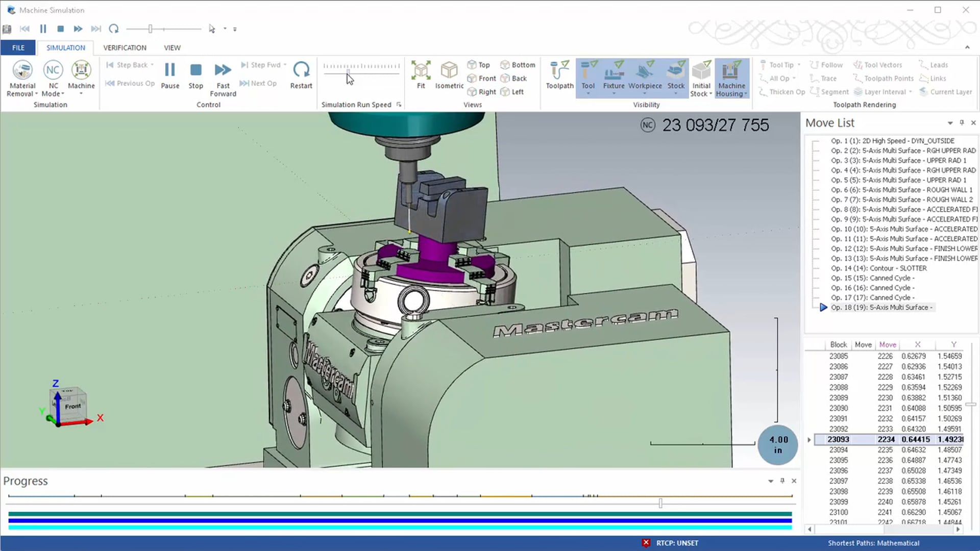Screen dimensions: 980x551
Task: Restart the simulation
Action: point(301,75)
